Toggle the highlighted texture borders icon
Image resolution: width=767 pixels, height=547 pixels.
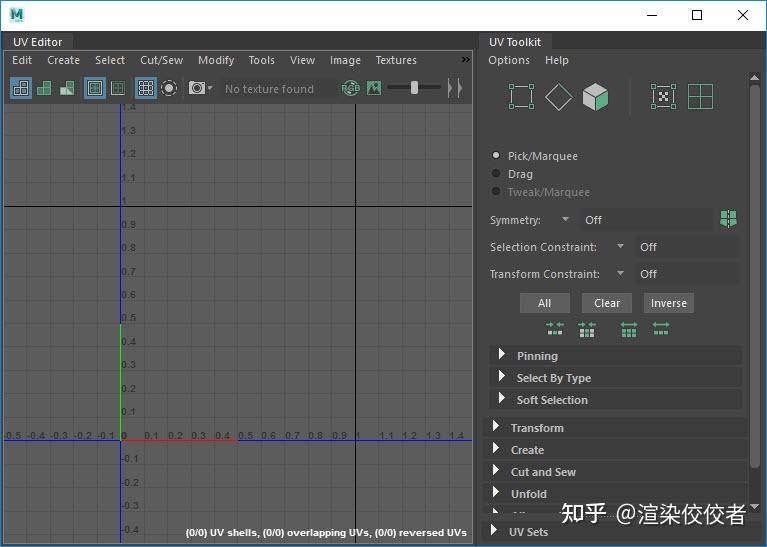pyautogui.click(x=94, y=88)
